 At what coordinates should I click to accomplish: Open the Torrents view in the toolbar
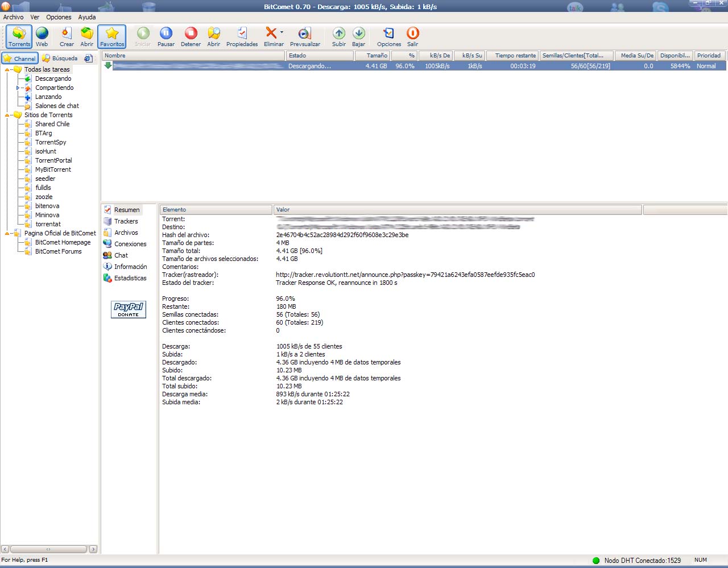point(19,36)
